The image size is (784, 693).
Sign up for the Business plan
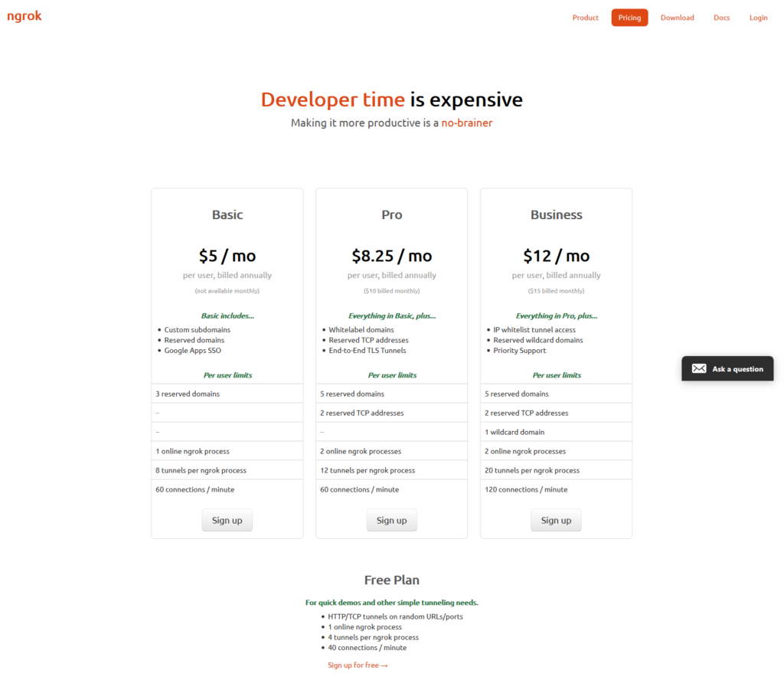coord(556,520)
